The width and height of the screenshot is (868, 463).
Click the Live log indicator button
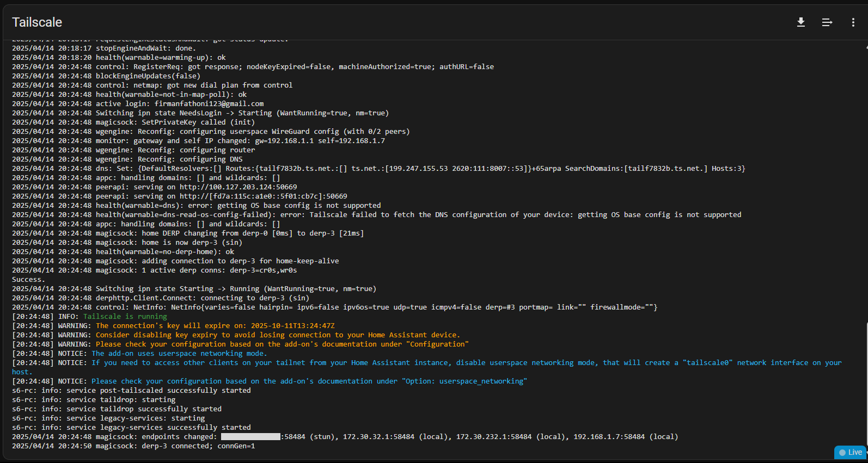[851, 452]
